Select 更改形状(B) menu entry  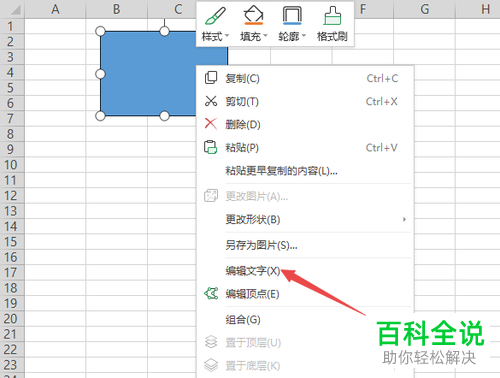pyautogui.click(x=305, y=219)
